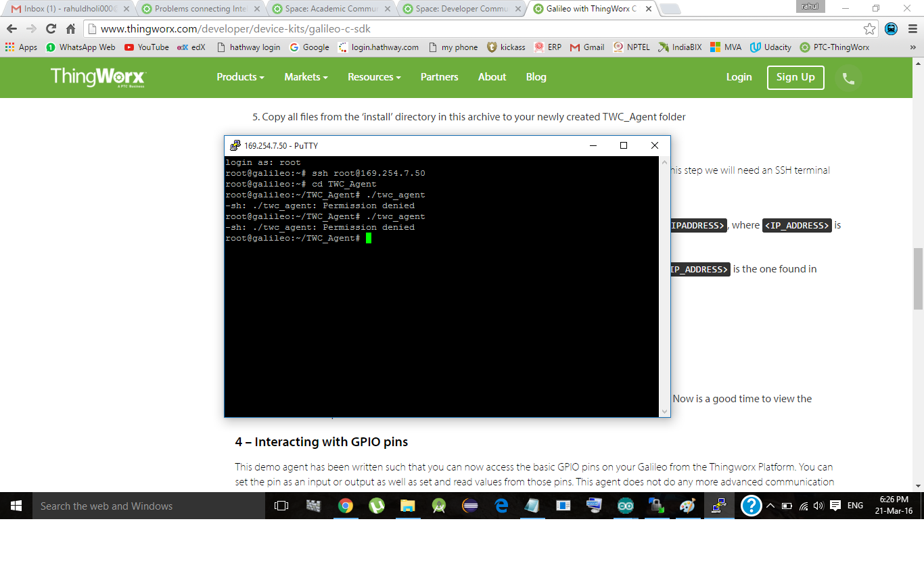This screenshot has width=924, height=580.
Task: Click the Sign Up button
Action: [x=795, y=77]
